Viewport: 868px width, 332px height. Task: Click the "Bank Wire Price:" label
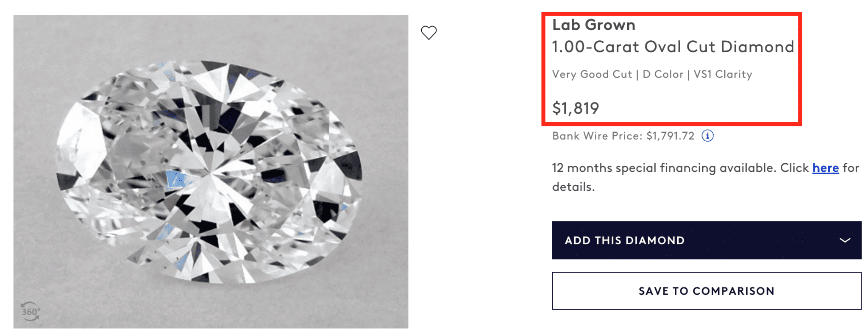coord(597,136)
